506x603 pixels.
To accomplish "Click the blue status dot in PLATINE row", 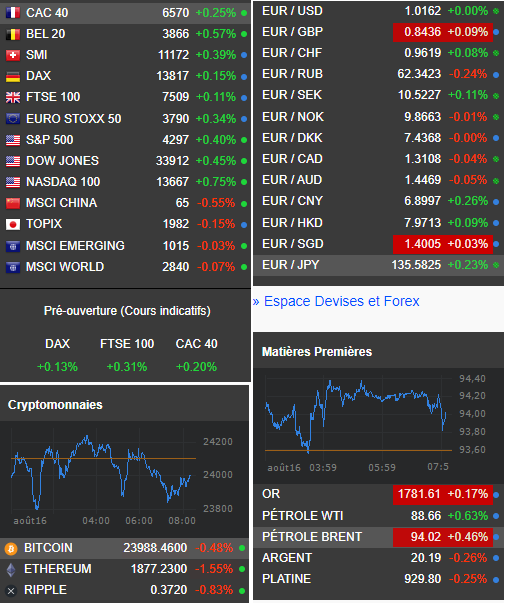I will 496,580.
